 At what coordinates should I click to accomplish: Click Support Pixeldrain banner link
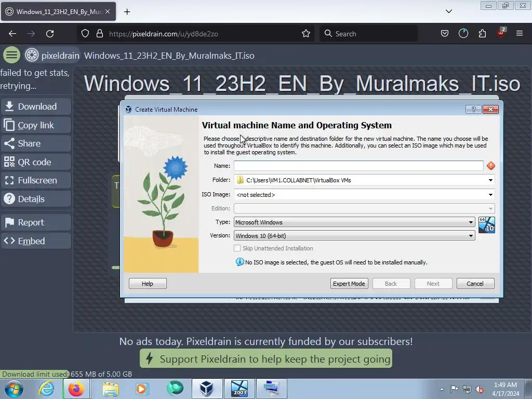pyautogui.click(x=266, y=358)
